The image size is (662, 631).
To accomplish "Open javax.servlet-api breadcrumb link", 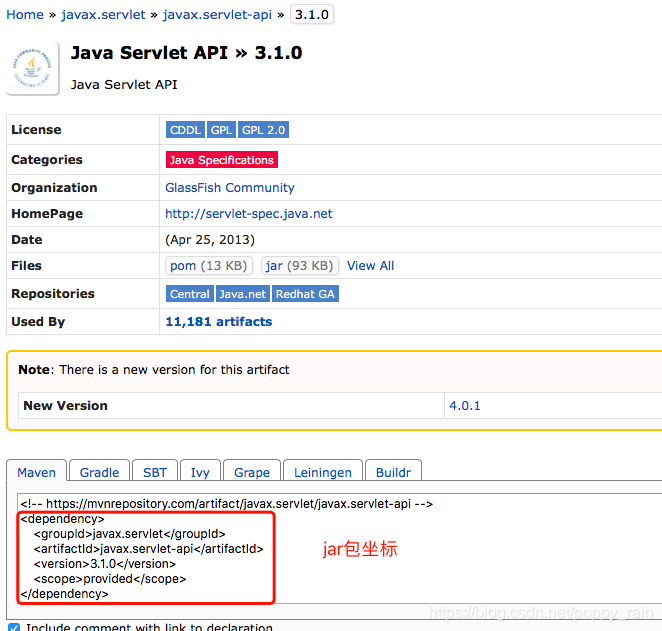I will 217,15.
